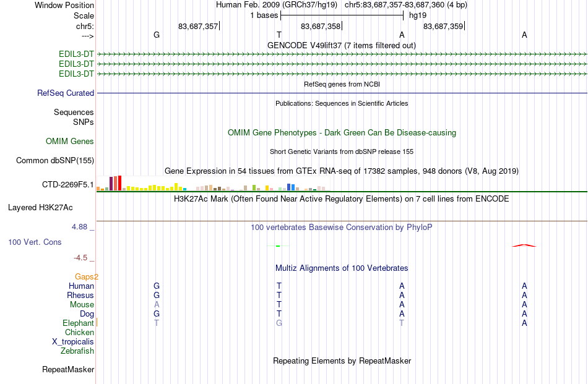Open GENCODE V49lift37 track title
The image size is (588, 384).
pyautogui.click(x=341, y=45)
